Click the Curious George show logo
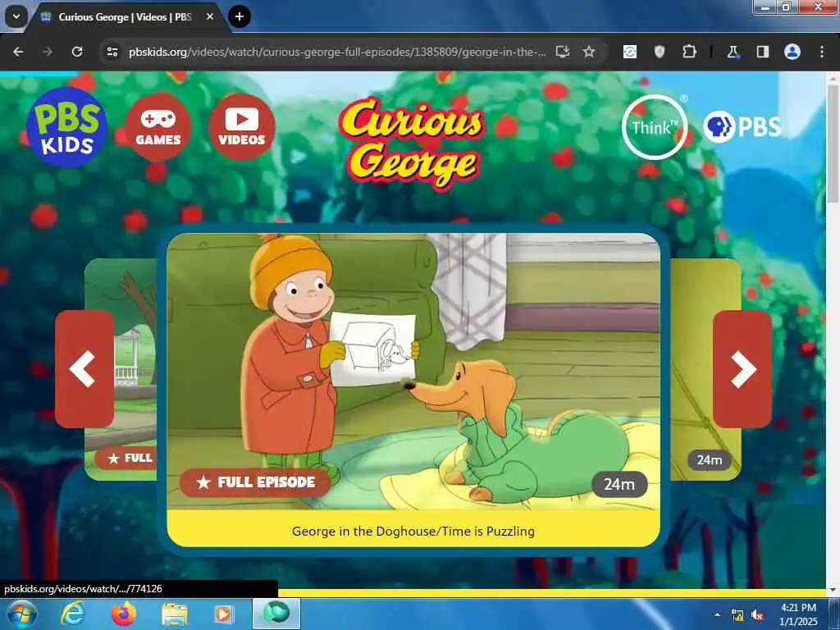 pos(412,143)
